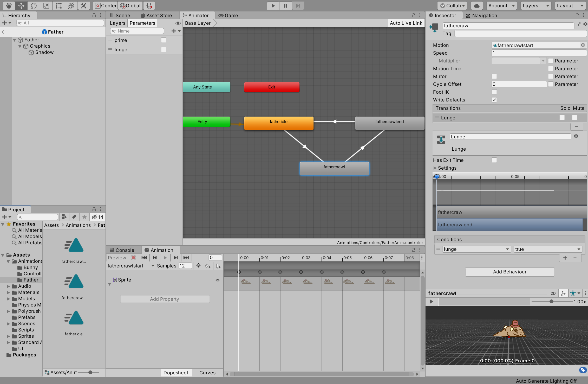Disable Write Defaults
This screenshot has width=588, height=384.
click(494, 100)
